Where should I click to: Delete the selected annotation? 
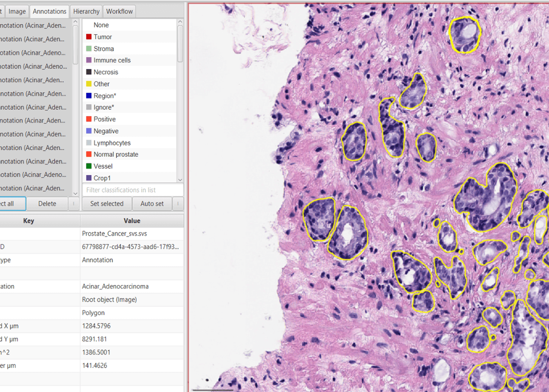pyautogui.click(x=47, y=203)
